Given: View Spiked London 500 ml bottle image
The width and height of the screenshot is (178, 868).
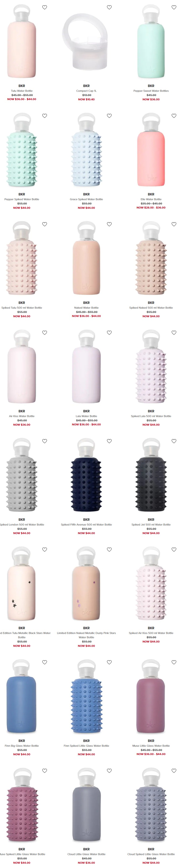Looking at the screenshot, I should coord(21,475).
